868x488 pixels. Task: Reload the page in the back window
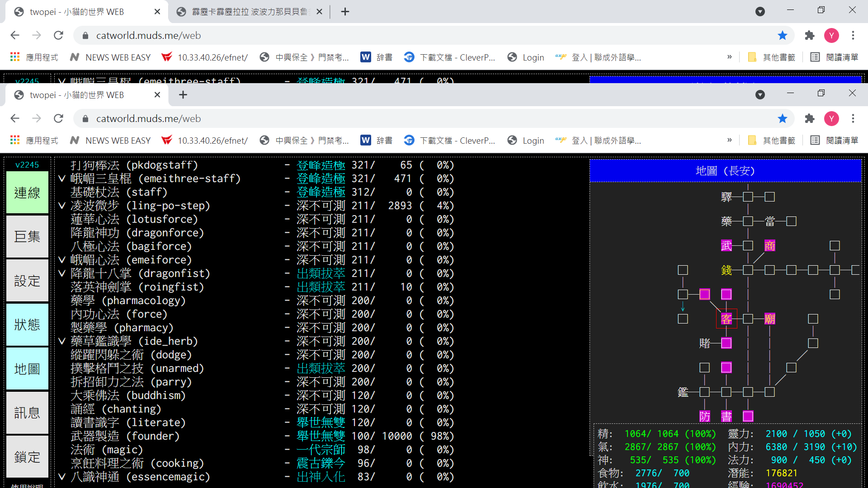[x=58, y=35]
